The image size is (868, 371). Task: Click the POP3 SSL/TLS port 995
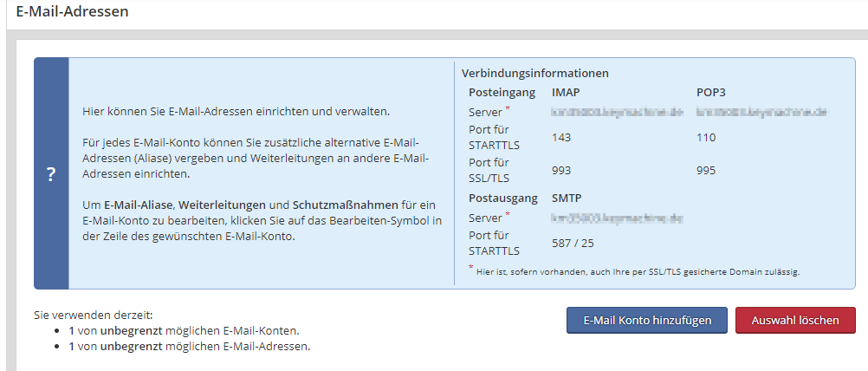pyautogui.click(x=706, y=170)
